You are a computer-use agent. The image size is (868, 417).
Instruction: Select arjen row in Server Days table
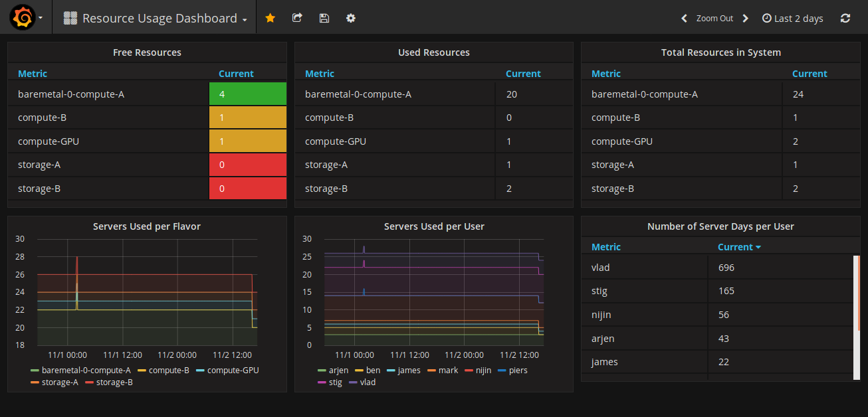coord(717,339)
